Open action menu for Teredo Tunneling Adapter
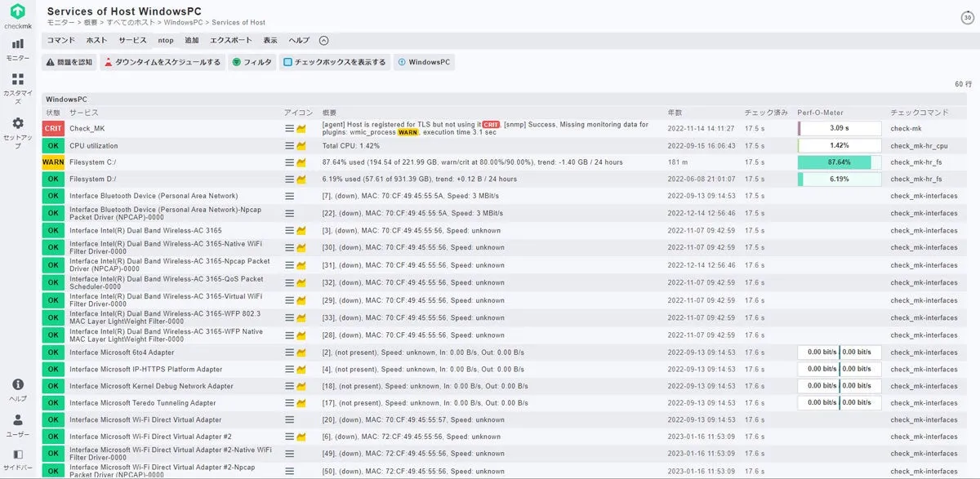This screenshot has height=479, width=980. tap(289, 403)
